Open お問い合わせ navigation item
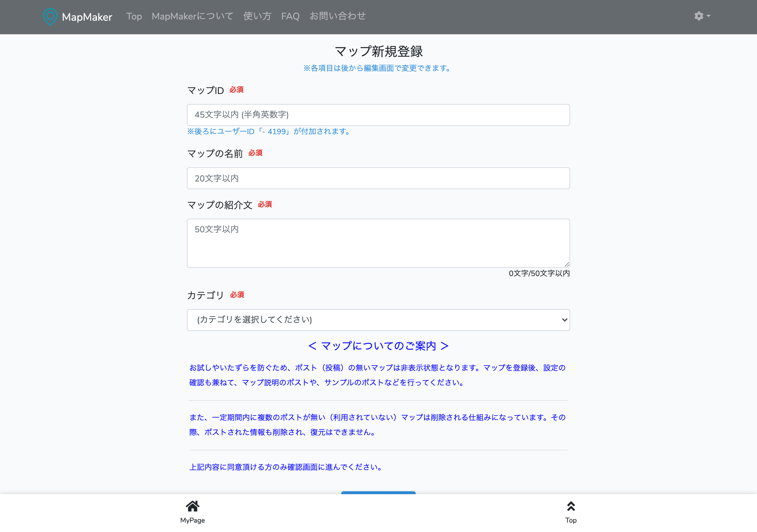Screen dimensions: 757x532 point(338,16)
